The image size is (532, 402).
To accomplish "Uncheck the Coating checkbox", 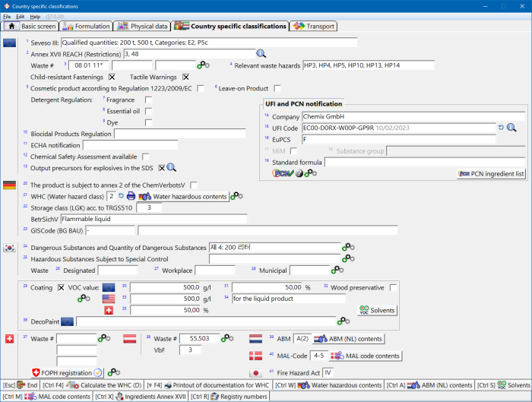I will 59,287.
